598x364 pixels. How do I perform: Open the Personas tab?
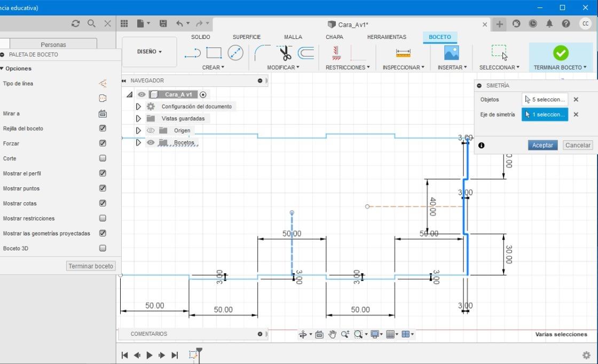53,44
